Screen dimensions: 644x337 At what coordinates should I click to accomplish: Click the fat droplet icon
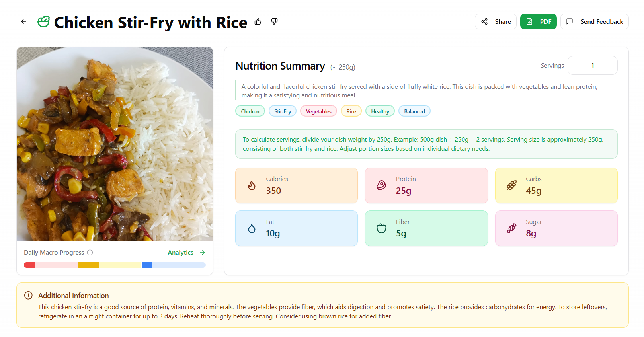(251, 228)
